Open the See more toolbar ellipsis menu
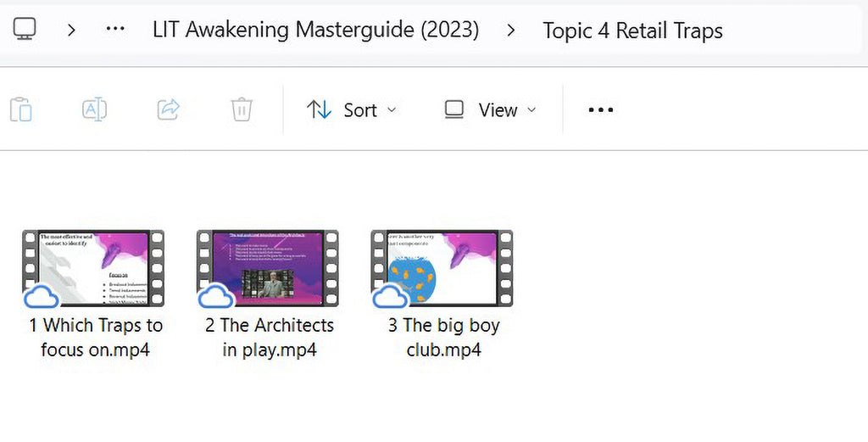Viewport: 868px width, 442px height. [x=601, y=109]
